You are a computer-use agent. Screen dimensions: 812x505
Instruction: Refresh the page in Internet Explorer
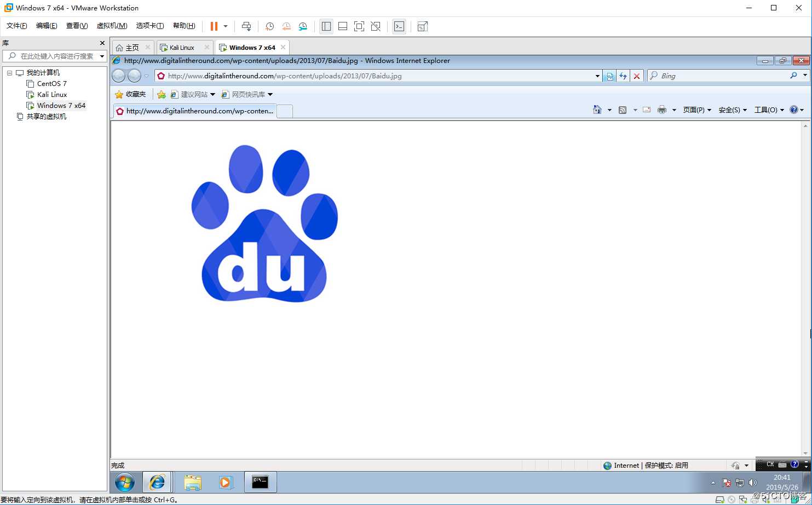pyautogui.click(x=623, y=76)
